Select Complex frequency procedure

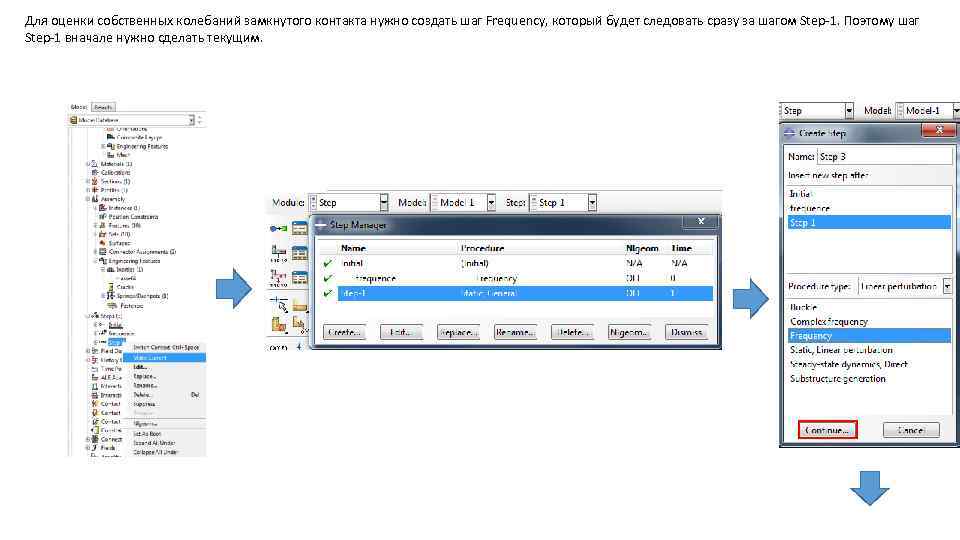[x=869, y=321]
